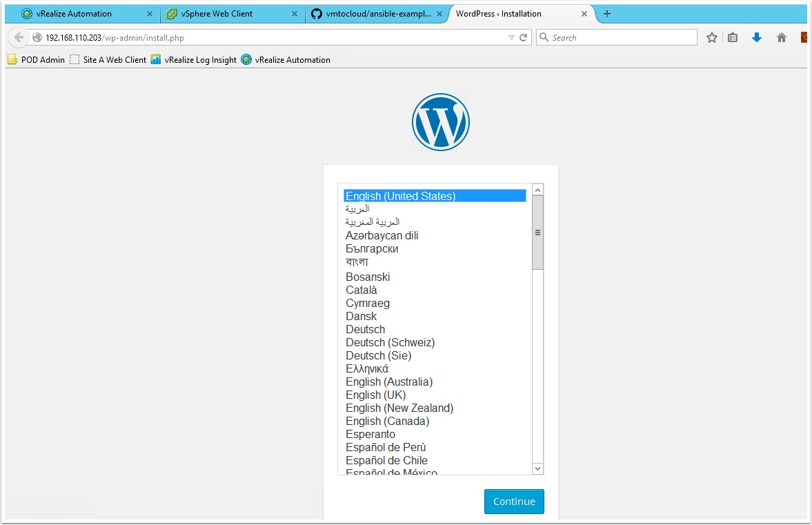Select English (UK) language
The height and width of the screenshot is (525, 812).
[x=435, y=395]
